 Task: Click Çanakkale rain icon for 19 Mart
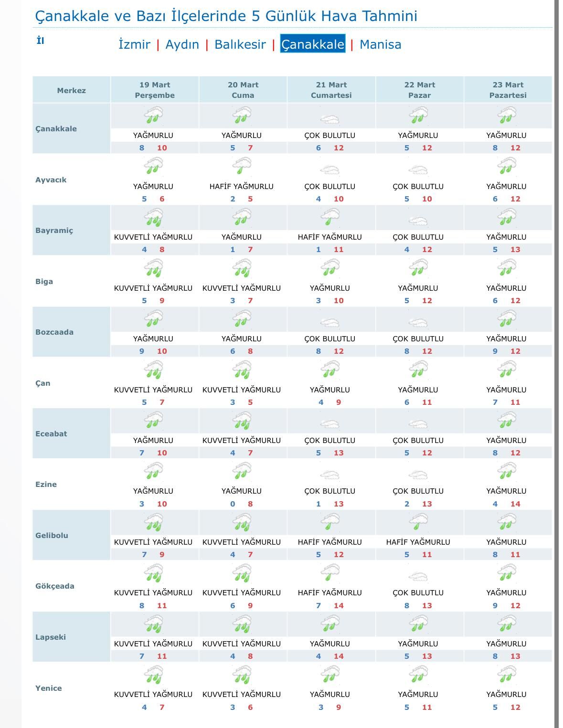pos(153,116)
